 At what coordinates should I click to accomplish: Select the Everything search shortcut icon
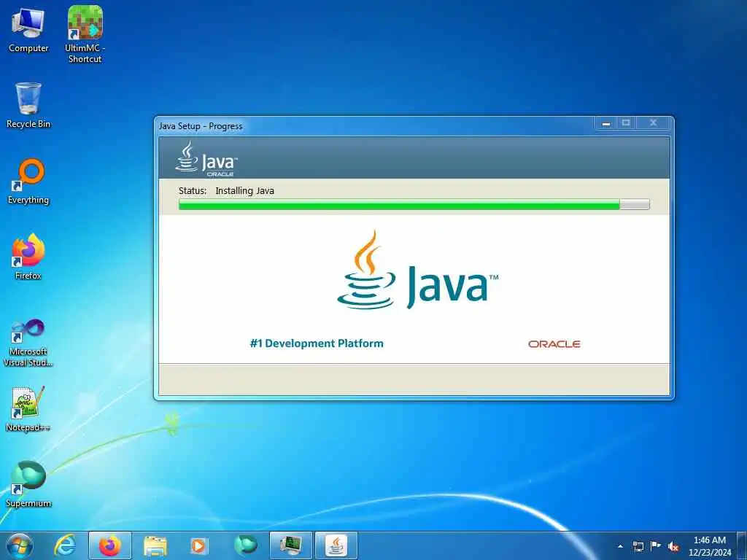[28, 181]
